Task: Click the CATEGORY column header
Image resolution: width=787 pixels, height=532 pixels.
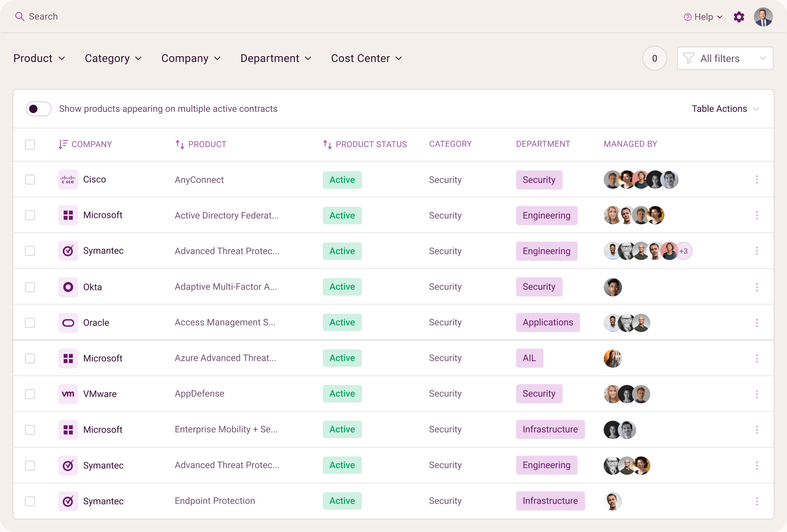Action: (x=450, y=144)
